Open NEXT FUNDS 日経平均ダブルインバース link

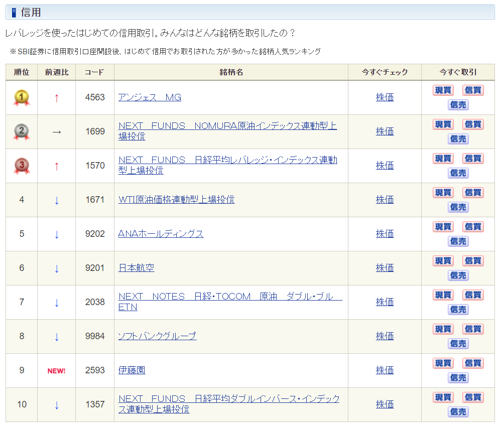click(x=229, y=403)
